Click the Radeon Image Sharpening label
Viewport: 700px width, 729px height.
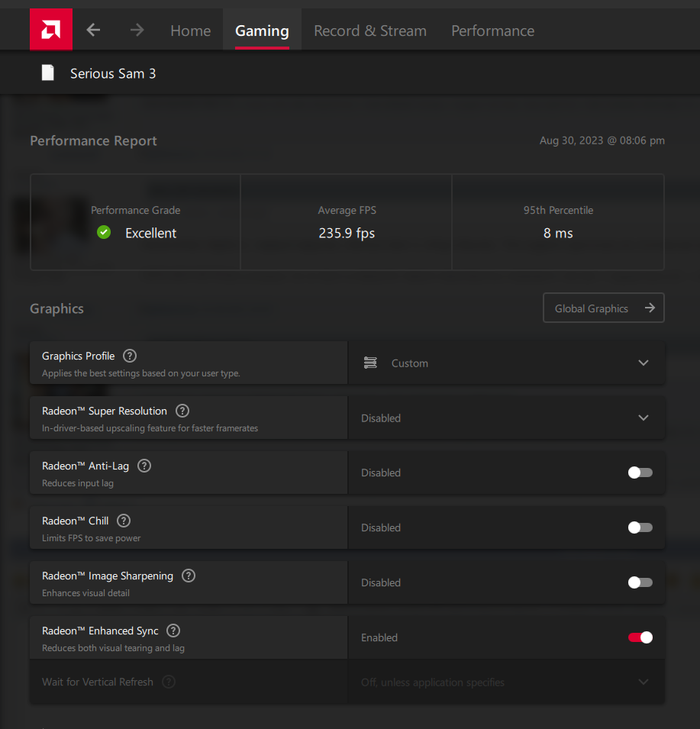click(x=108, y=576)
